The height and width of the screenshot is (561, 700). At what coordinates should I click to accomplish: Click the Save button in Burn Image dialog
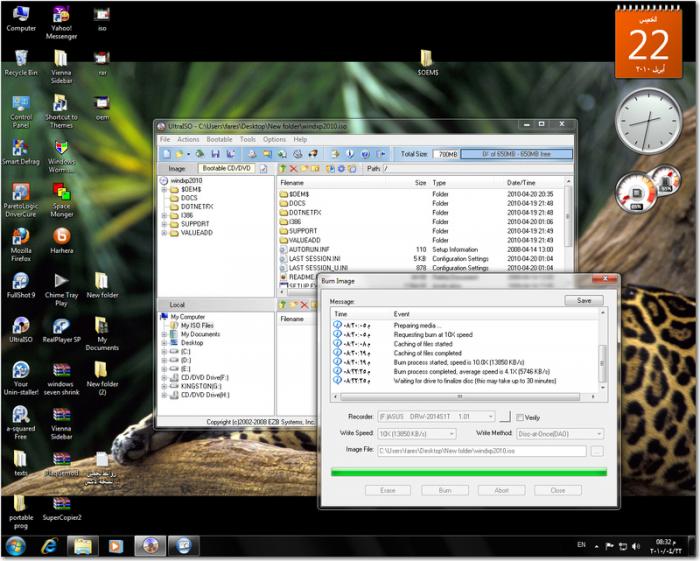pos(584,300)
